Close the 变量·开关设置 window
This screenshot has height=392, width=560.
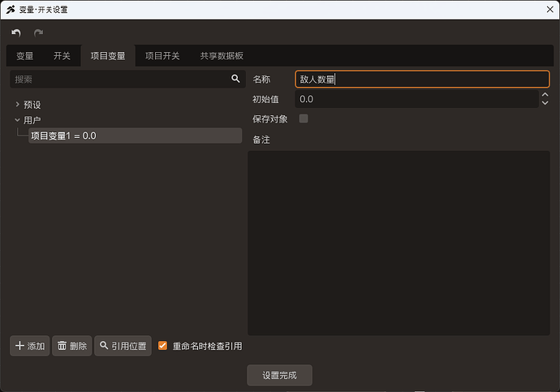(x=550, y=10)
